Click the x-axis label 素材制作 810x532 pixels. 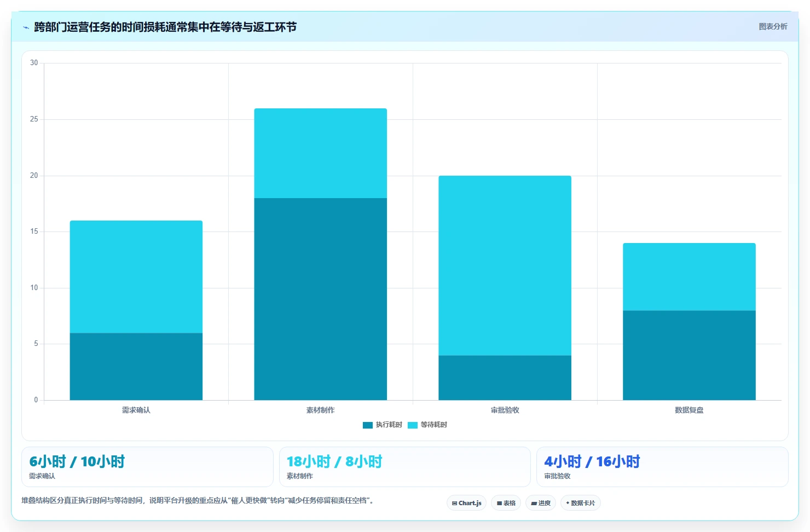pos(321,410)
